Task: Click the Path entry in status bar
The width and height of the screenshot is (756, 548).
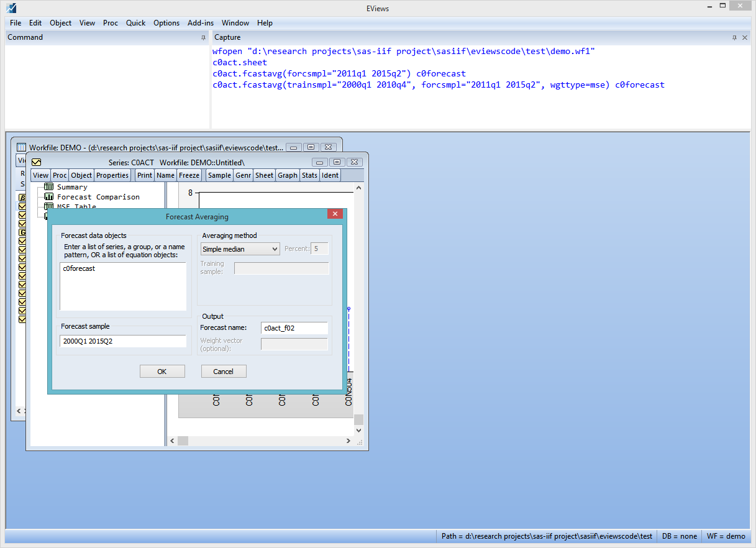Action: tap(547, 536)
